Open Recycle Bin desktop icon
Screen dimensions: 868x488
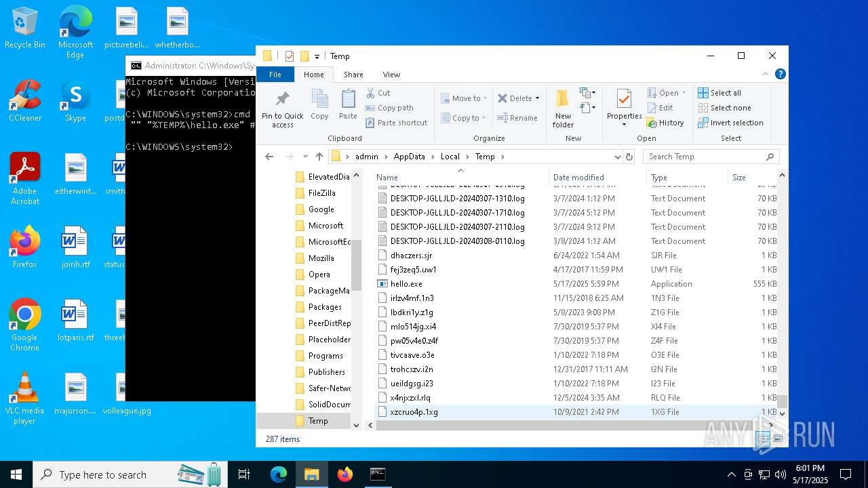(24, 28)
